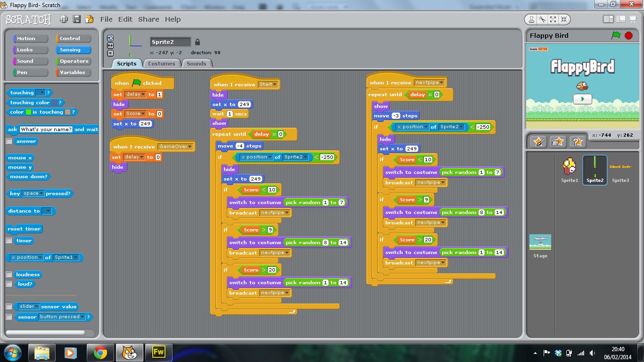The image size is (644, 362).
Task: Show the Motion blocks category
Action: (31, 39)
